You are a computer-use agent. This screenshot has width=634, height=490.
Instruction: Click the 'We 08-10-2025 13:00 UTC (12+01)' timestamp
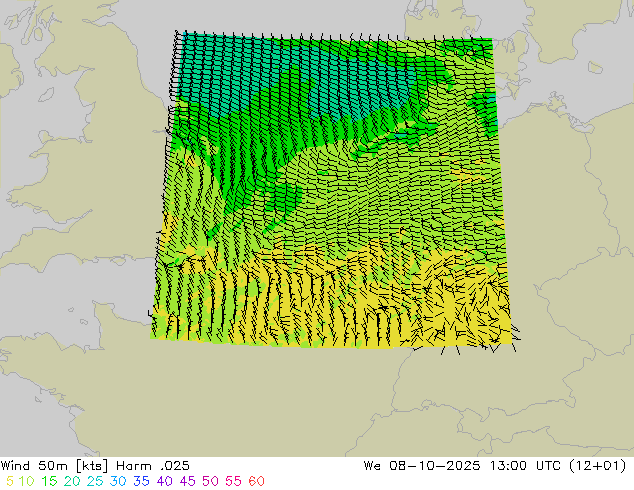[x=495, y=466]
